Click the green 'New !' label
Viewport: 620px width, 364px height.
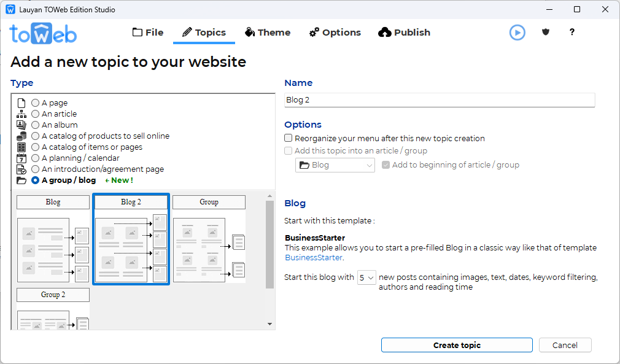click(x=118, y=180)
